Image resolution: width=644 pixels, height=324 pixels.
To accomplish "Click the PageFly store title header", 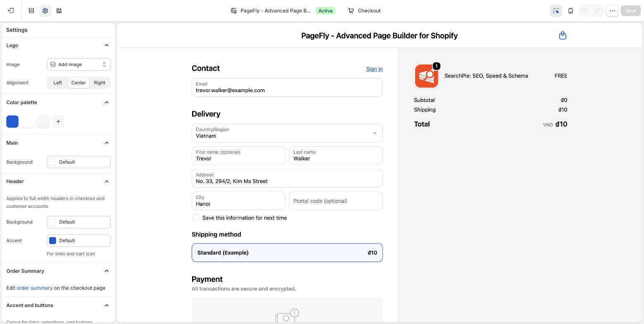I will [x=379, y=36].
